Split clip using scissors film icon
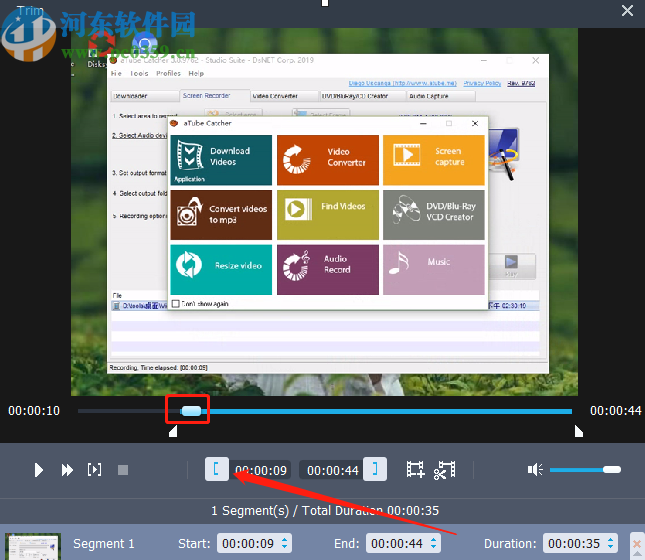This screenshot has height=560, width=645. point(445,470)
